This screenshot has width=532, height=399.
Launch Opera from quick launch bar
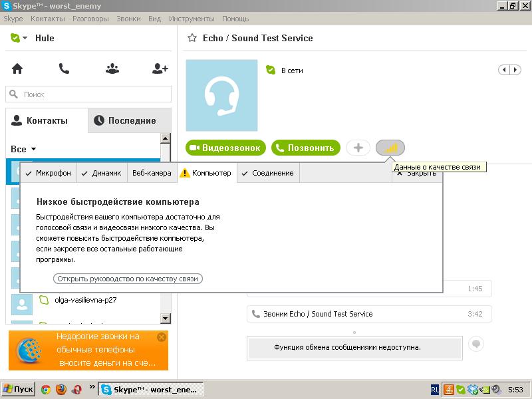pos(76,390)
